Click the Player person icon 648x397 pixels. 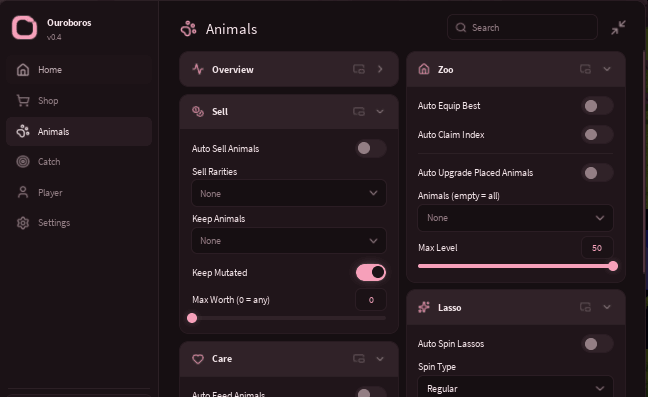(23, 193)
